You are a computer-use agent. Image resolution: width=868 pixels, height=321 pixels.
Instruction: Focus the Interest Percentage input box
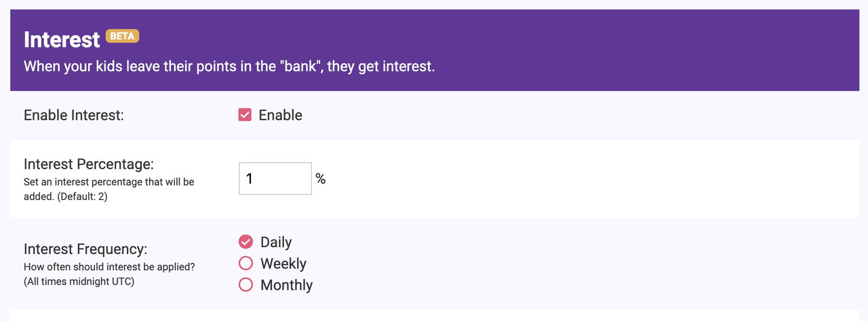click(x=275, y=179)
